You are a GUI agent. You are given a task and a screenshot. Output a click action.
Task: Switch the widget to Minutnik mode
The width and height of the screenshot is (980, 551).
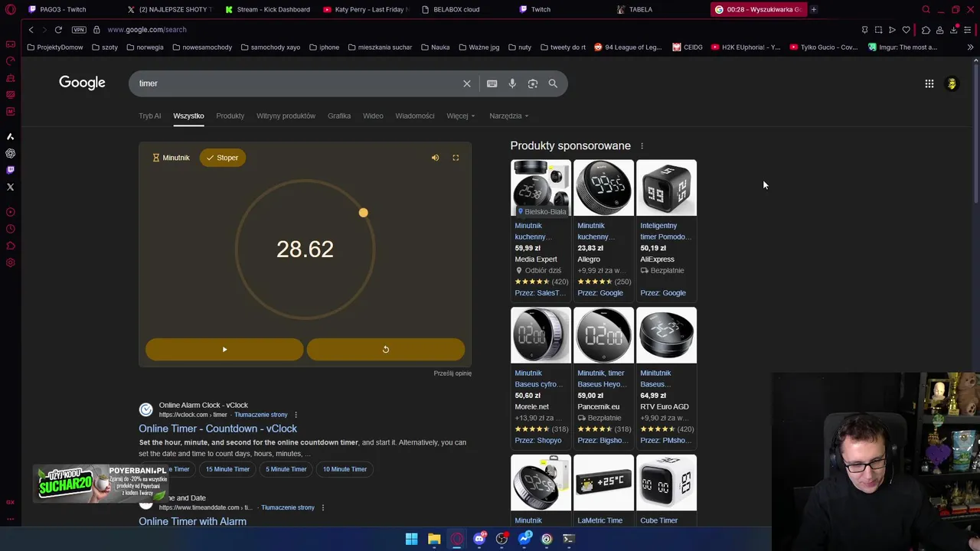click(x=171, y=158)
